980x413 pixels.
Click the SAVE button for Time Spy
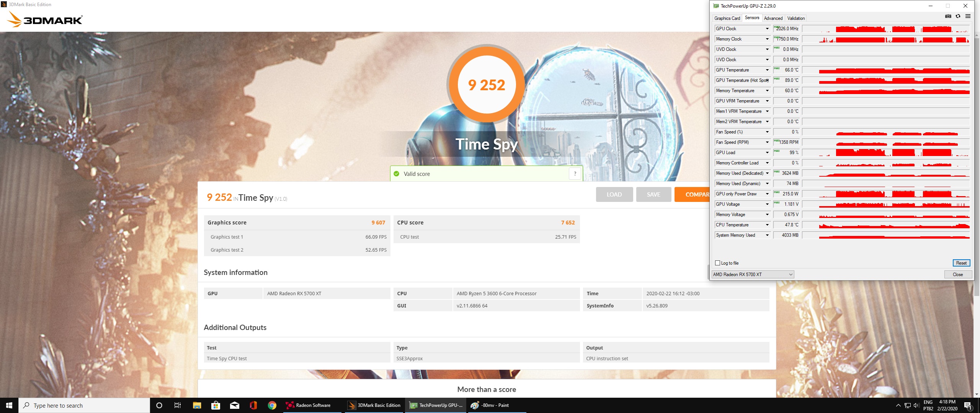pyautogui.click(x=653, y=195)
